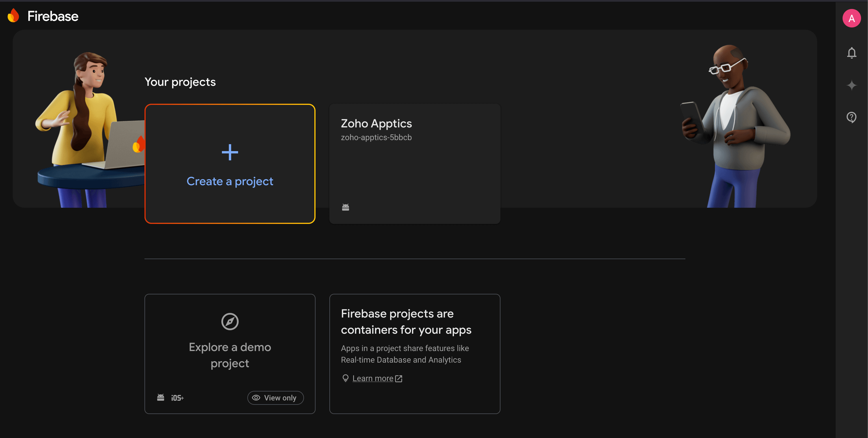The width and height of the screenshot is (868, 438).
Task: Click the Firebase wordmark text
Action: point(53,16)
